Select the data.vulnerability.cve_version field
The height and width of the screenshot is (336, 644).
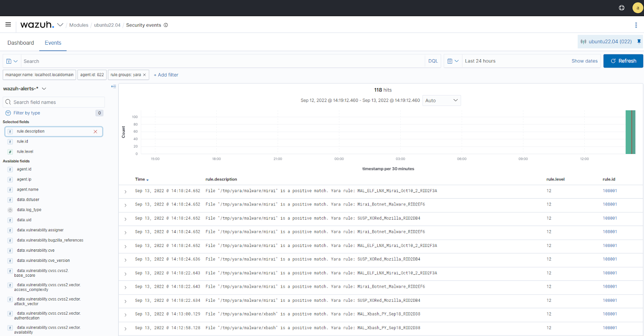[43, 261]
